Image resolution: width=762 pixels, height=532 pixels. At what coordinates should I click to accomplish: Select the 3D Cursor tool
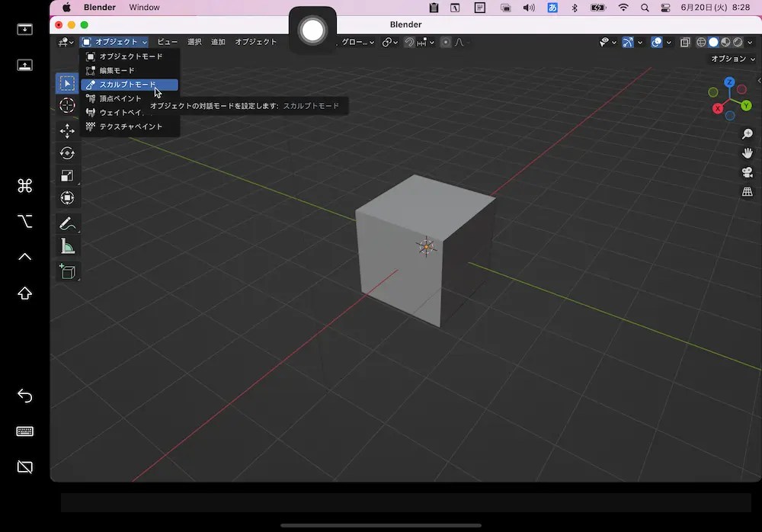(x=67, y=105)
